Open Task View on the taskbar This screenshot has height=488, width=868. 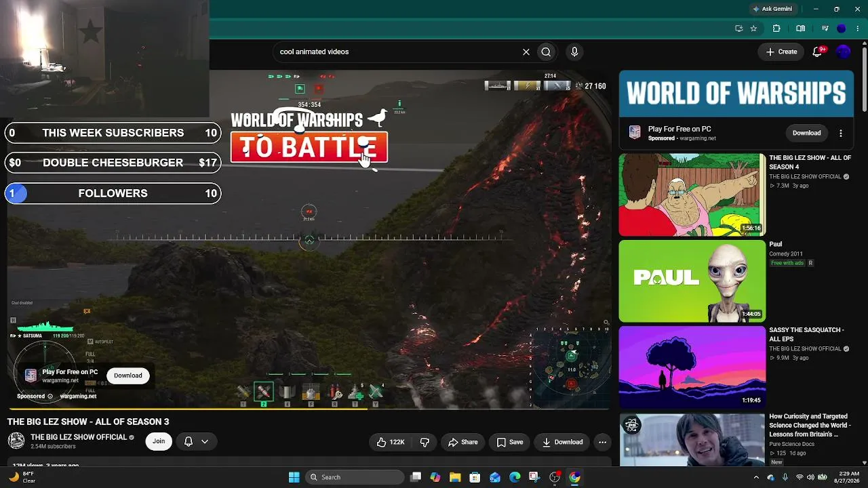pos(416,477)
